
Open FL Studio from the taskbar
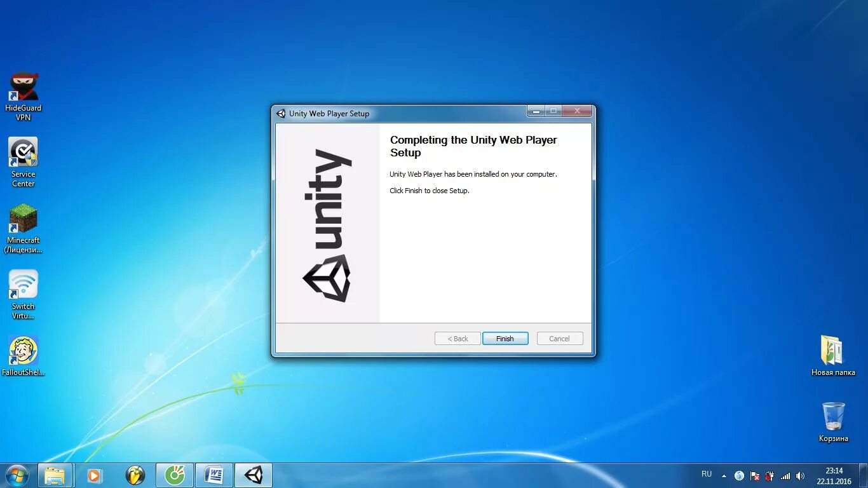click(135, 475)
